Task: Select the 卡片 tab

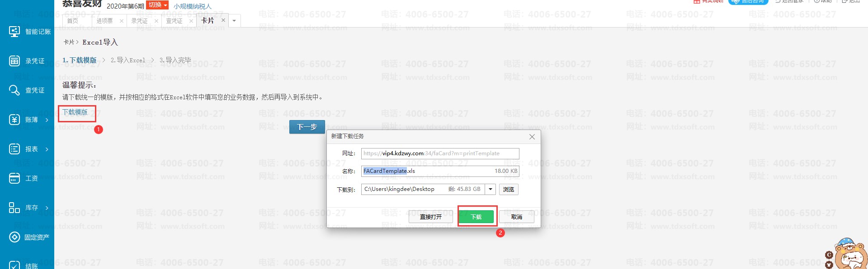Action: pyautogui.click(x=208, y=20)
